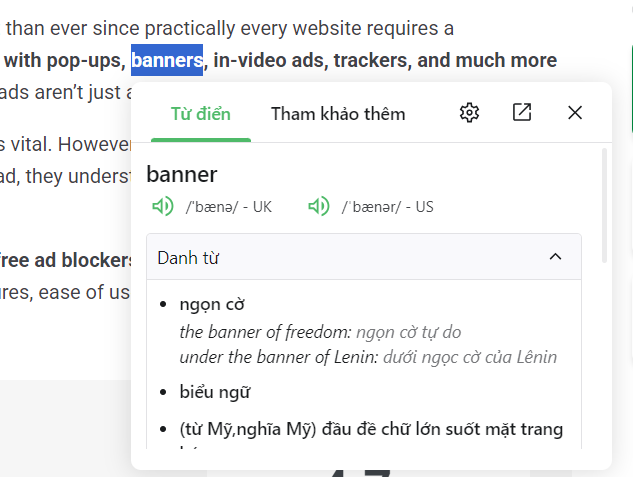Open the dictionary popup settings gear
This screenshot has width=633, height=477.
[469, 113]
